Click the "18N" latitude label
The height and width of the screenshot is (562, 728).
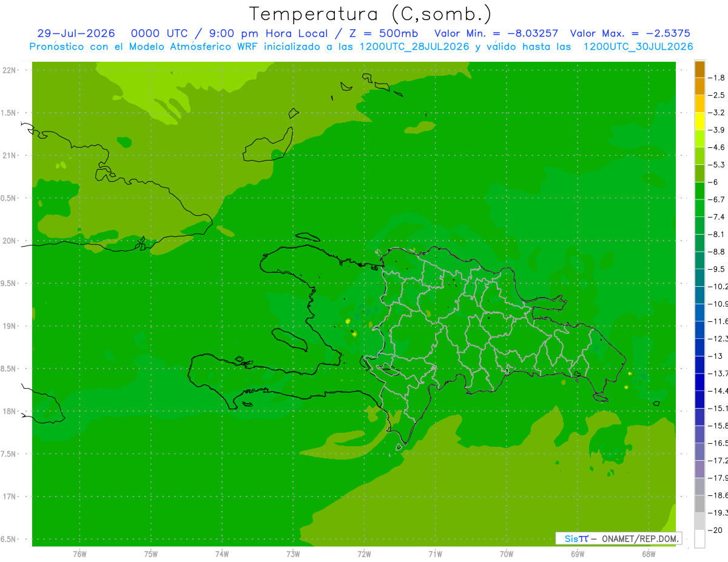(10, 411)
